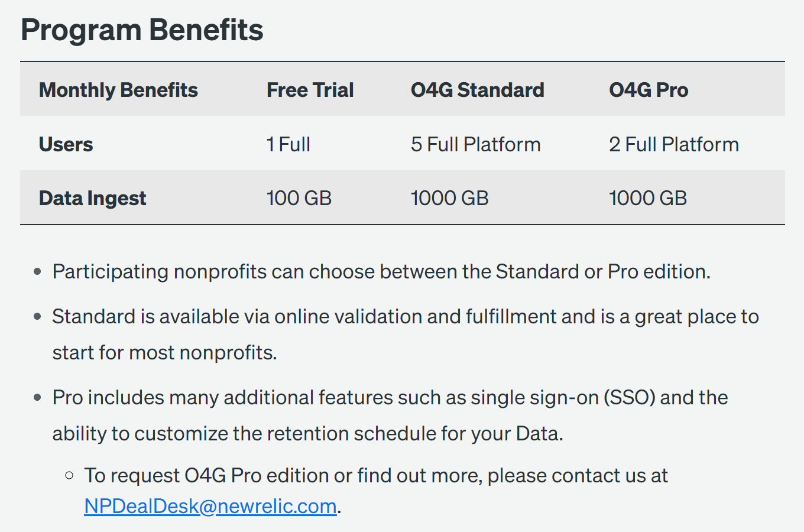Click the Program Benefits heading

142,30
